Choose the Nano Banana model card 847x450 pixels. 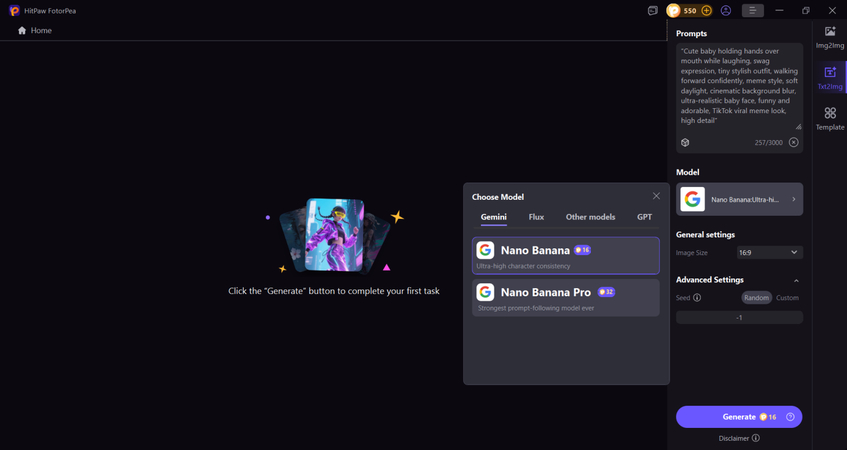[x=566, y=256]
